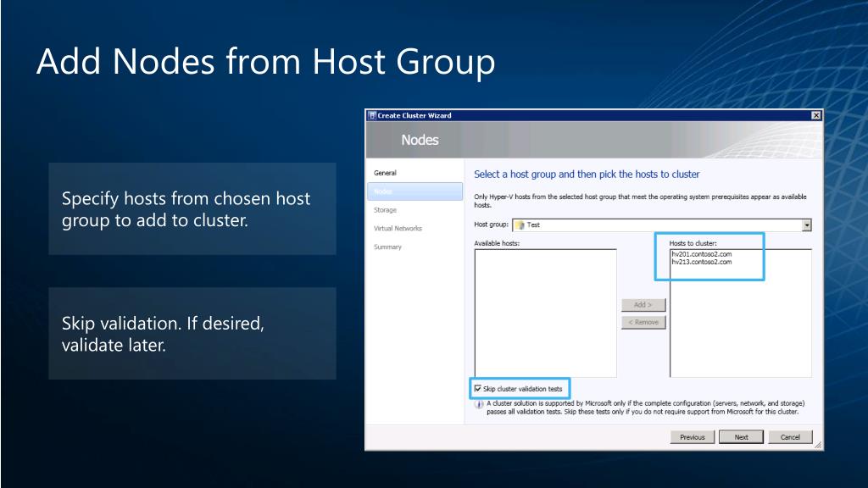Select the Nodes wizard step
Image resolution: width=868 pixels, height=488 pixels.
[385, 191]
